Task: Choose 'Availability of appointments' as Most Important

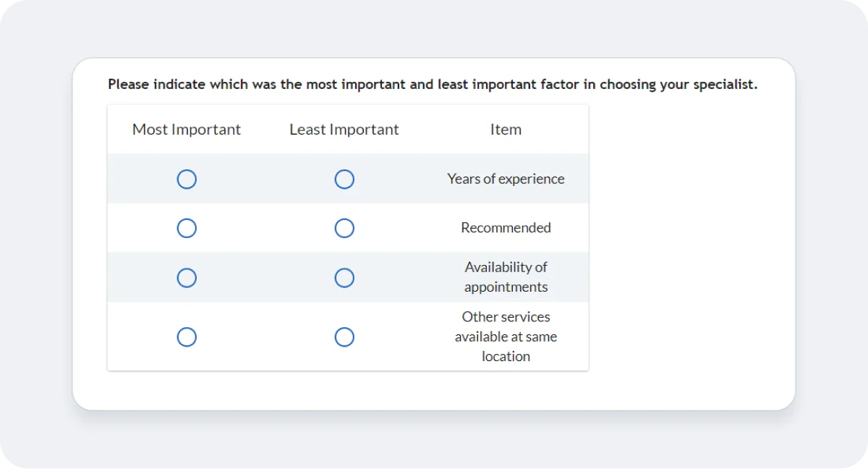Action: [x=187, y=277]
